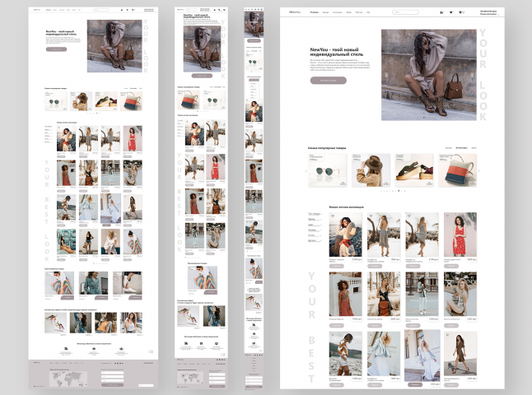
Task: Open user account icon in large right mockup header
Action: (x=441, y=12)
